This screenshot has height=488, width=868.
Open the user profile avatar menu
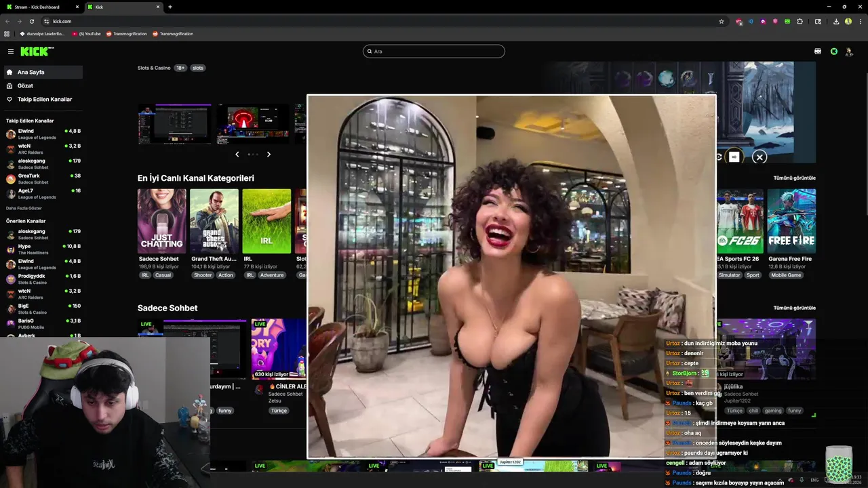coord(849,52)
